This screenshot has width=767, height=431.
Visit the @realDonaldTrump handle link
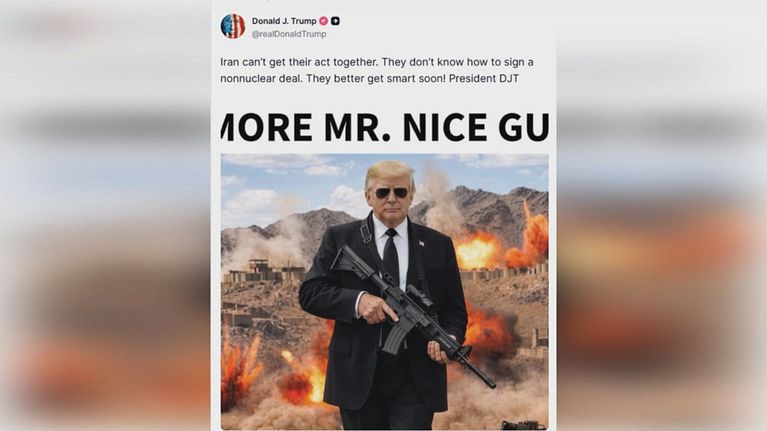(x=289, y=34)
